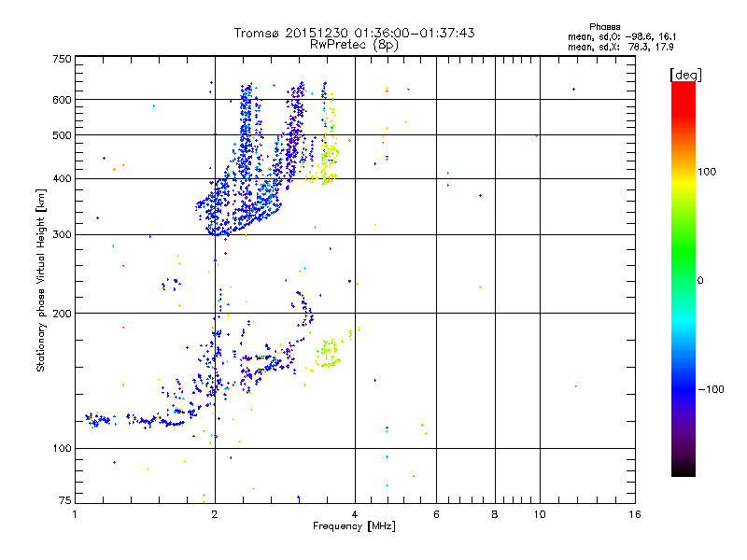Click the y-axis tick label '600'
This screenshot has height=560, width=747.
coord(62,100)
